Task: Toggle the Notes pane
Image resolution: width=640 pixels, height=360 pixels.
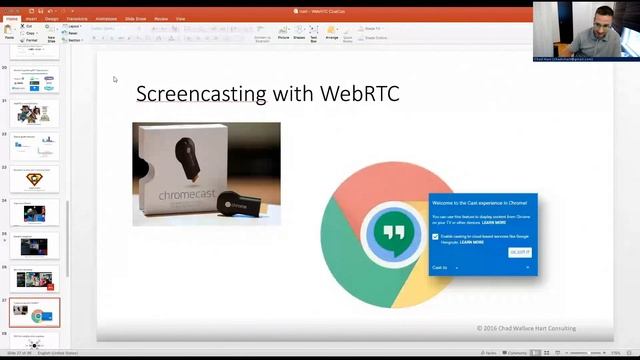Action: 489,353
